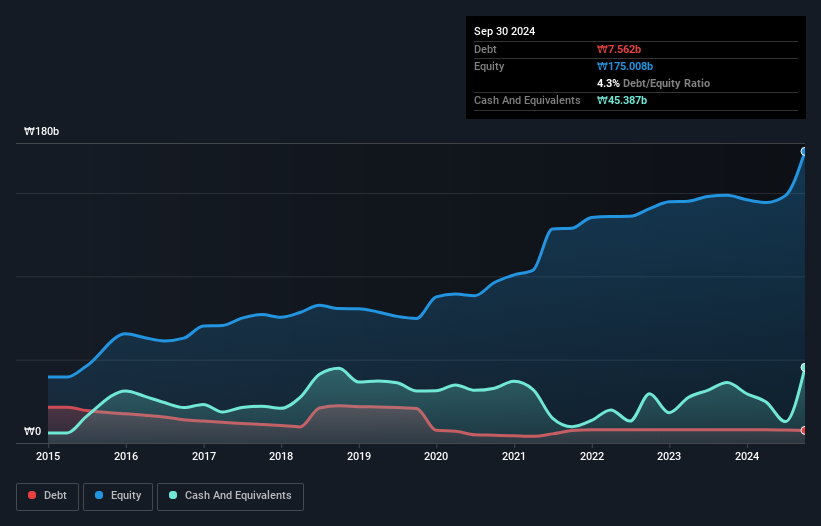
Task: Toggle the Debt legend button
Action: [x=47, y=496]
